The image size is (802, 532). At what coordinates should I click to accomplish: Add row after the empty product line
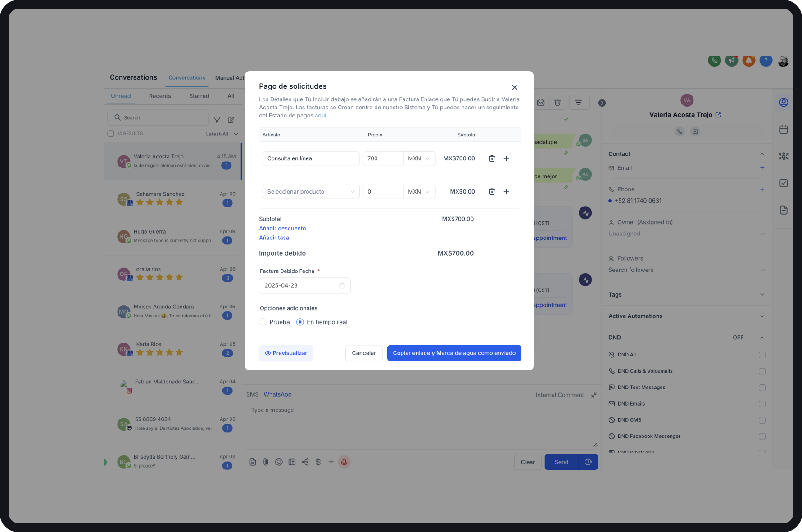click(506, 192)
